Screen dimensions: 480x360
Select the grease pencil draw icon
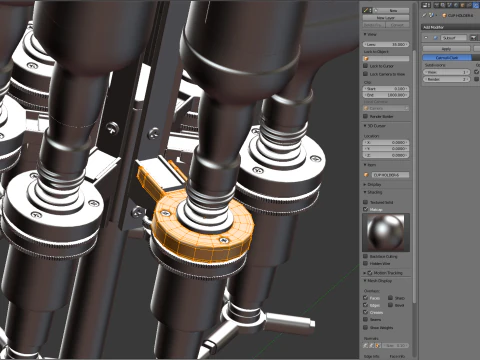(365, 10)
